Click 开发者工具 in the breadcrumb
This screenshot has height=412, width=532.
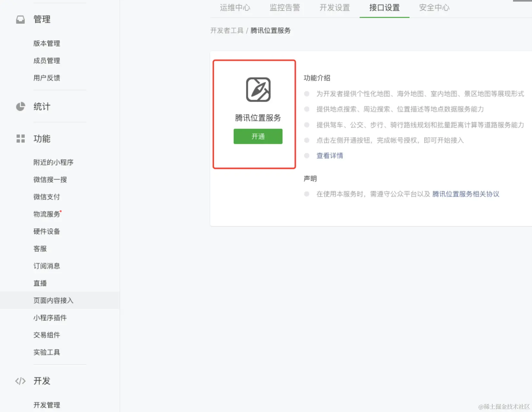coord(227,31)
